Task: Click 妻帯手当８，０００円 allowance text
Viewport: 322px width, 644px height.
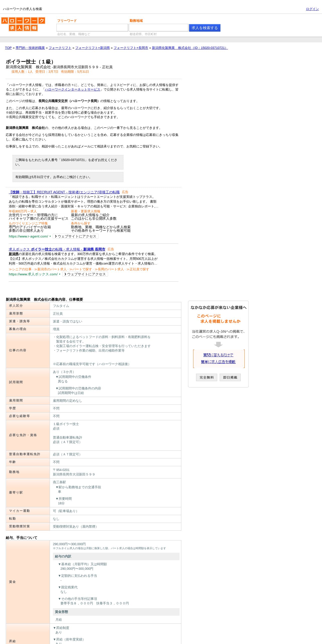Action: point(77,603)
